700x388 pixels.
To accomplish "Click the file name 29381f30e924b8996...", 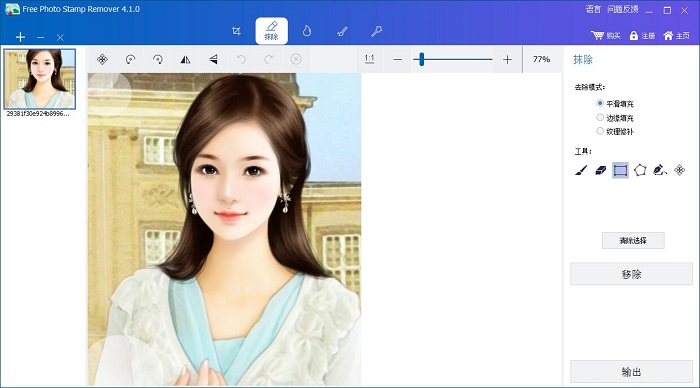I will (38, 114).
